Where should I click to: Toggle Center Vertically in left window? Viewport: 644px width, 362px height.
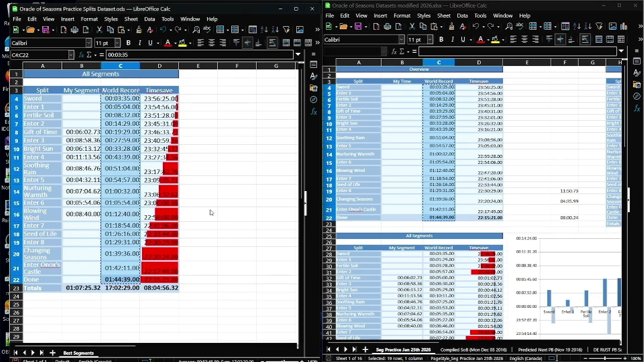click(x=247, y=43)
